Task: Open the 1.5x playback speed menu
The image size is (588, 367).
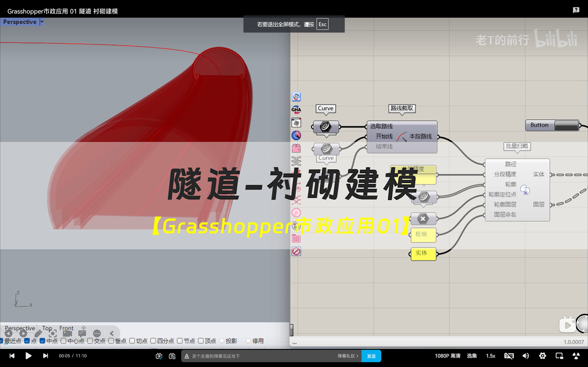Action: coord(490,356)
